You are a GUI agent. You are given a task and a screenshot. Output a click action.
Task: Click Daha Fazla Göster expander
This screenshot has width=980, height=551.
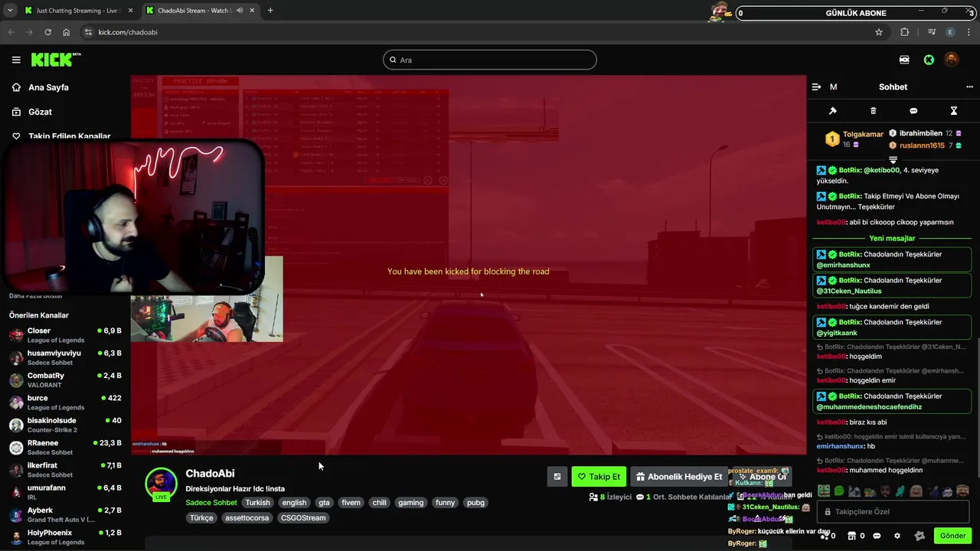(x=36, y=295)
